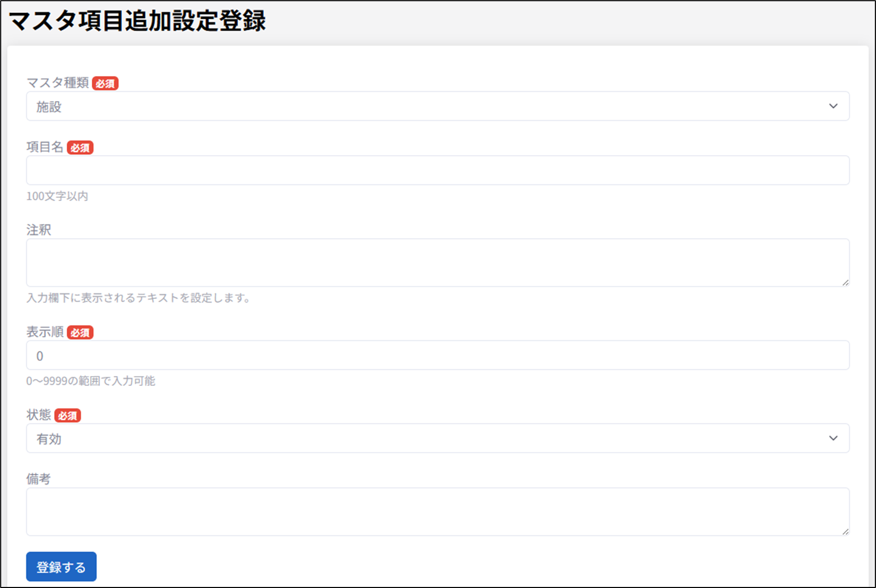
Task: Click the 表示順 field label
Action: pos(45,332)
